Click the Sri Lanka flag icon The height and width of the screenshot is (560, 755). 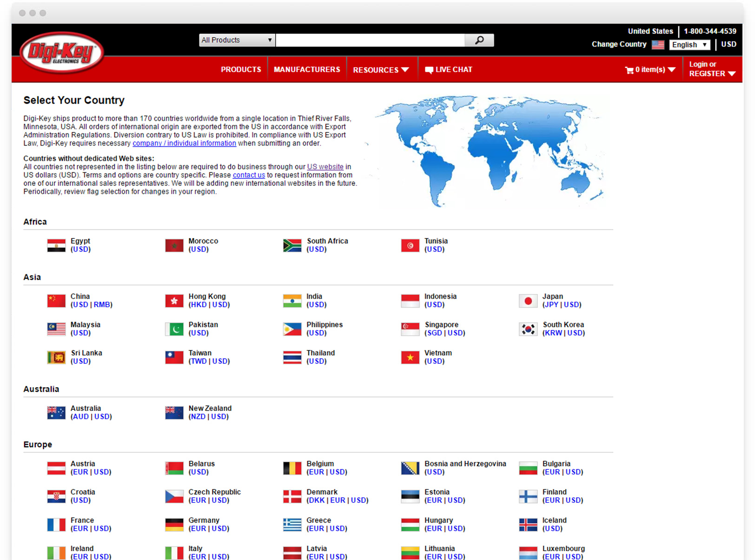point(56,357)
